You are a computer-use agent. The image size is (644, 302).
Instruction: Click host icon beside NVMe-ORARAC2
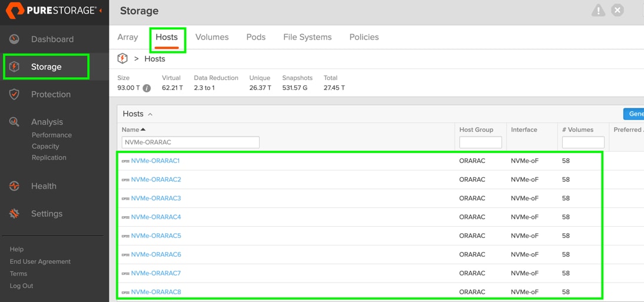(x=125, y=180)
